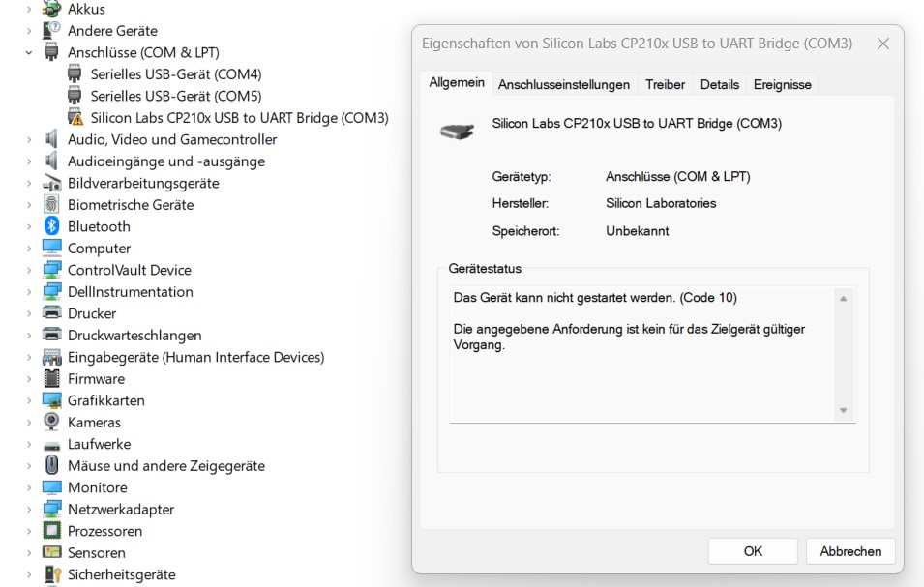Expand the Grafikkarten category
This screenshot has height=587, width=924.
tap(29, 400)
